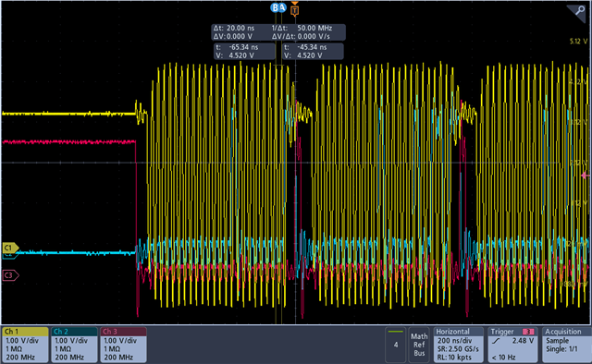Click the C3 channel ground indicator
This screenshot has height=364, width=592.
point(10,275)
